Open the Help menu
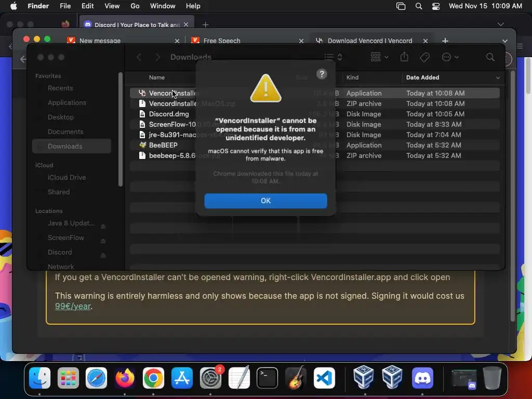This screenshot has width=532, height=399. (x=193, y=6)
